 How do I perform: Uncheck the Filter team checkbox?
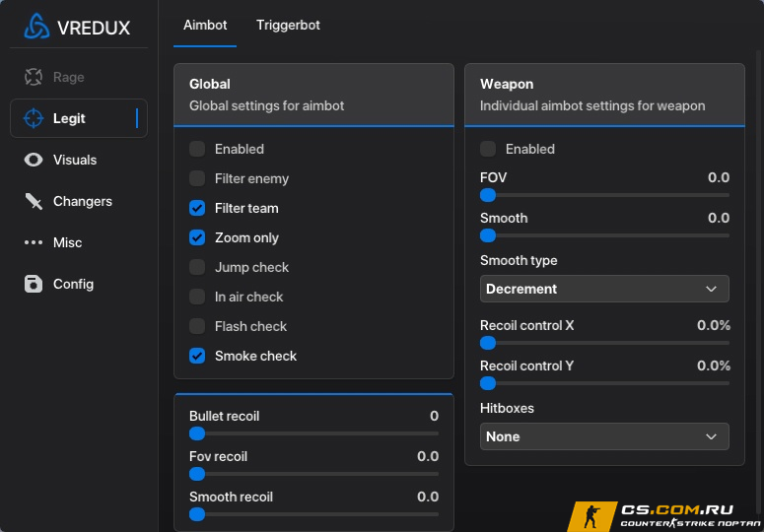pos(197,208)
